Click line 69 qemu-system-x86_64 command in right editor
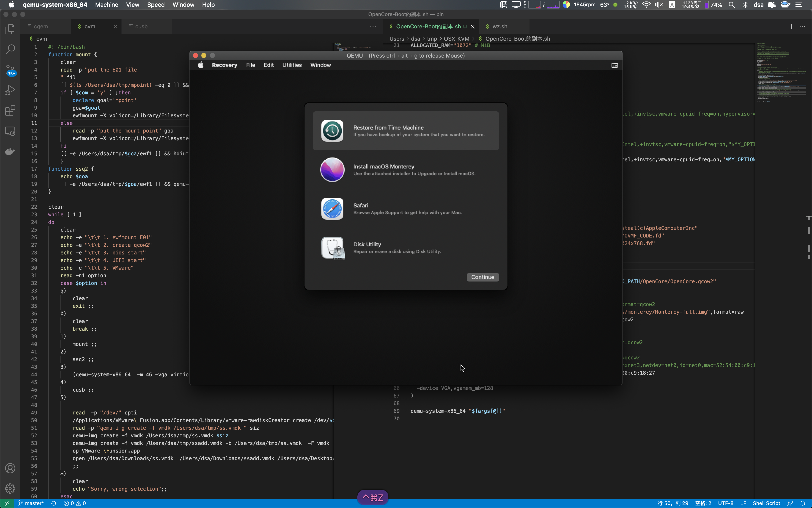The image size is (812, 508). tap(458, 411)
